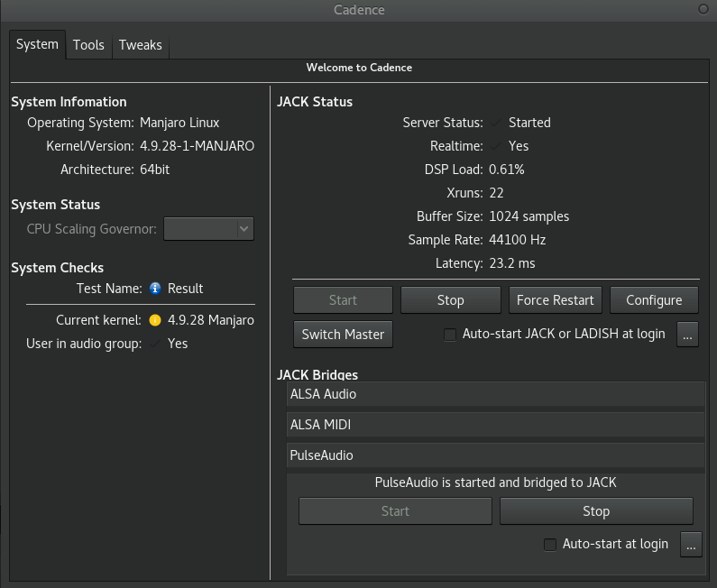Open PulseAudio bridge options ellipsis button
The height and width of the screenshot is (588, 717).
tap(691, 544)
